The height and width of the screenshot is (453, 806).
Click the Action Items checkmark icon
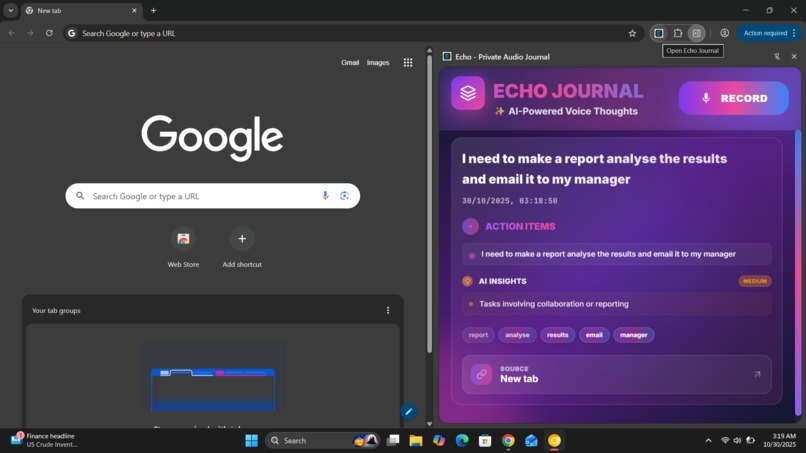470,226
